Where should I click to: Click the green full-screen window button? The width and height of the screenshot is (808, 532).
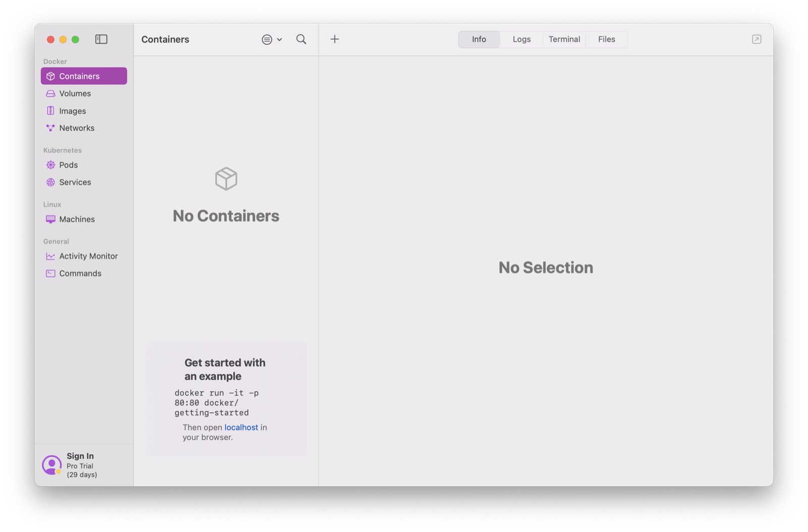(75, 39)
